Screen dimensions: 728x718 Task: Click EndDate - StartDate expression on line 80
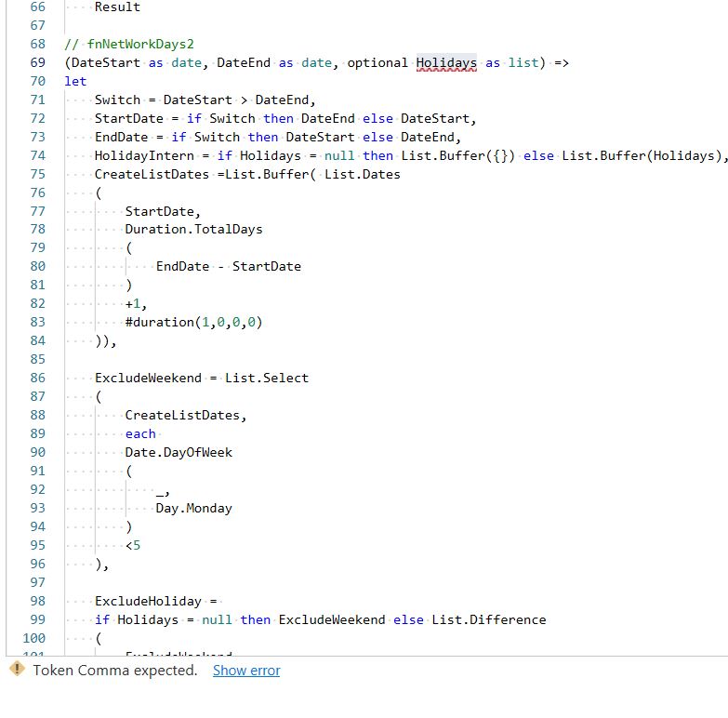tap(229, 267)
